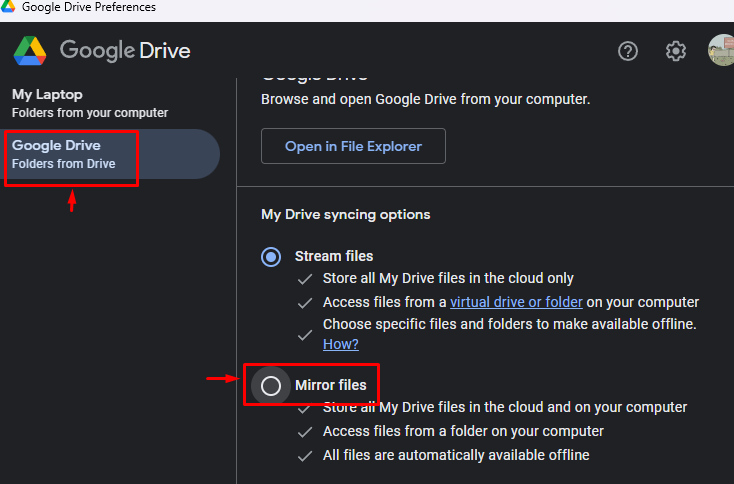Click the account profile avatar
Screen dimensions: 734x484
tap(721, 50)
